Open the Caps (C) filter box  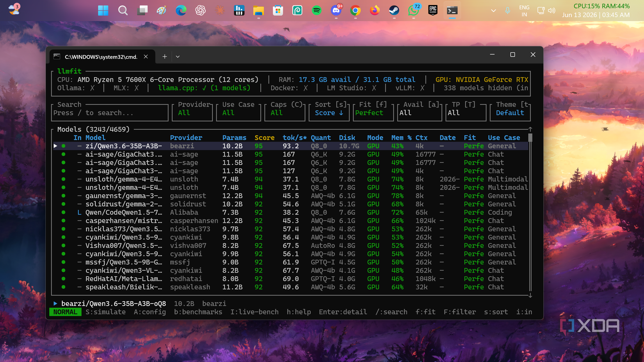click(285, 113)
